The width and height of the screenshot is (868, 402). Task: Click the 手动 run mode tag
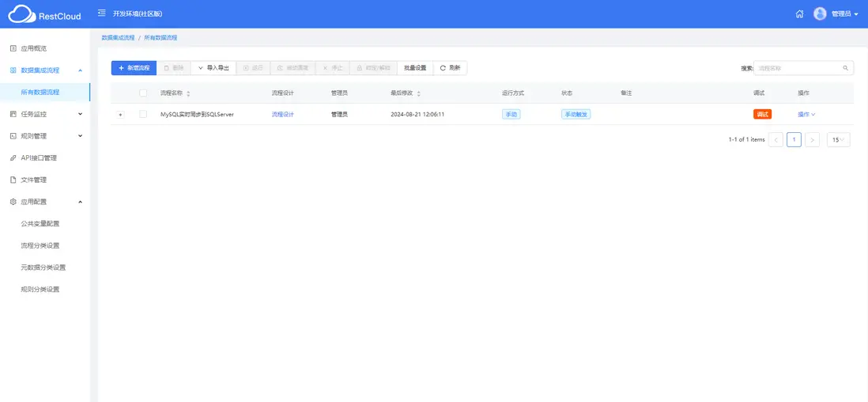point(511,114)
